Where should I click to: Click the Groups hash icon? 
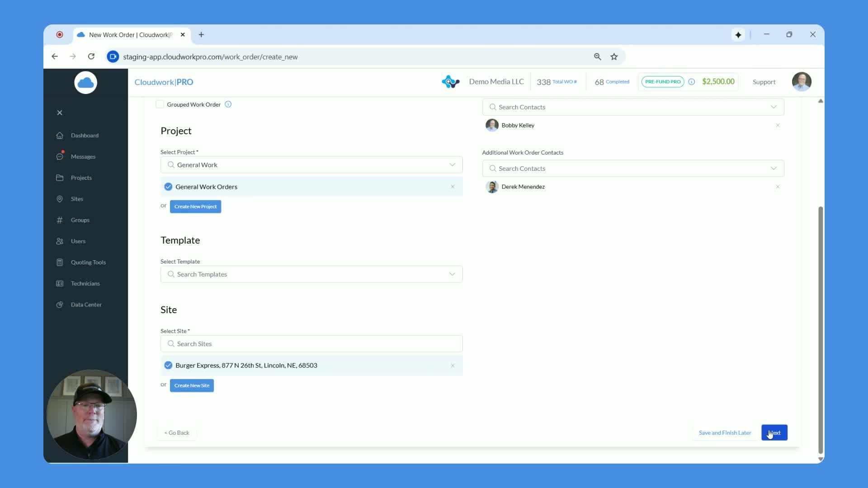(x=60, y=220)
